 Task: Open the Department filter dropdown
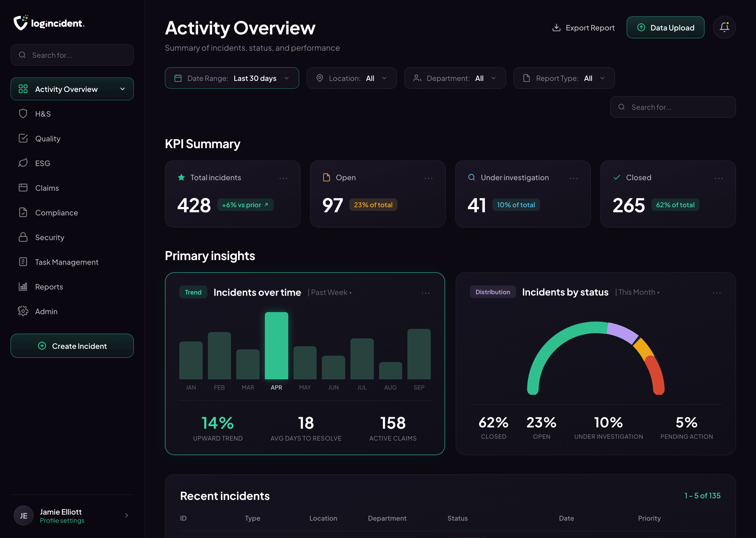tap(455, 78)
